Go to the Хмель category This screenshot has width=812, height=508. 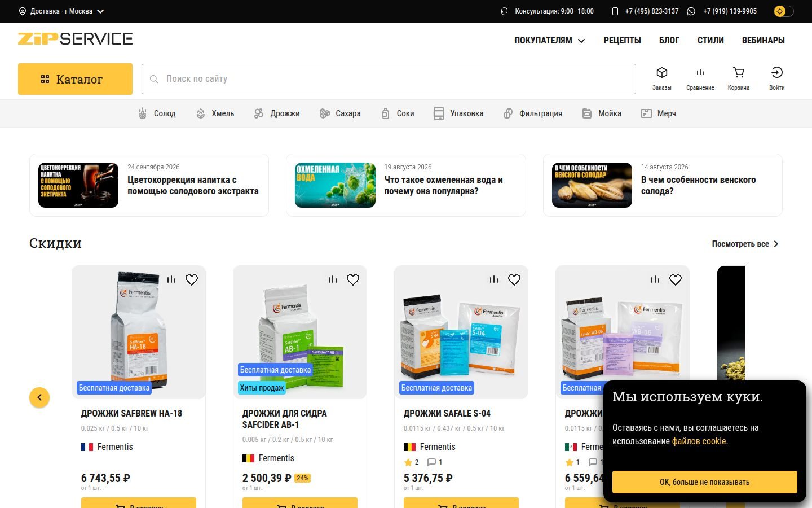(215, 113)
